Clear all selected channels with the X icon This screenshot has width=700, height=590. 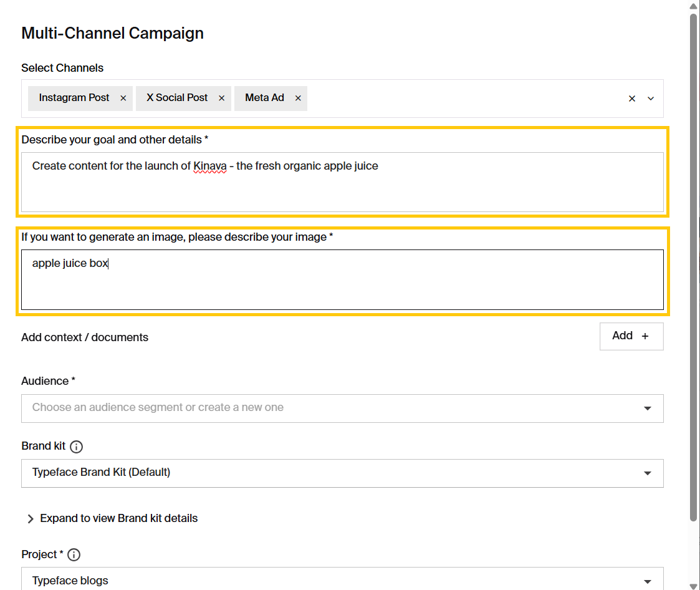(631, 98)
